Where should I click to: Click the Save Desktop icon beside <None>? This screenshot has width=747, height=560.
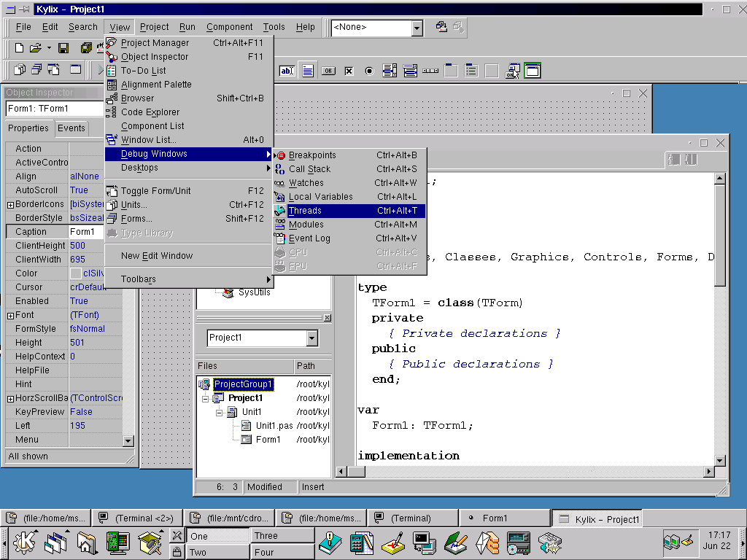click(441, 27)
